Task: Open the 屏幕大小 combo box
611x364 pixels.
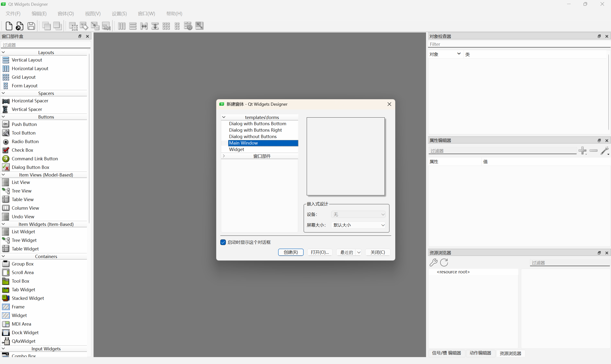Action: pos(358,225)
